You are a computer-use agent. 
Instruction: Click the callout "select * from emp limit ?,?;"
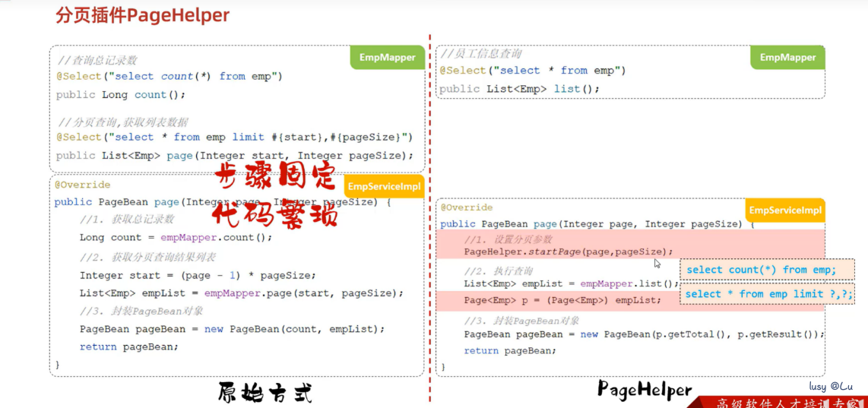coord(768,294)
